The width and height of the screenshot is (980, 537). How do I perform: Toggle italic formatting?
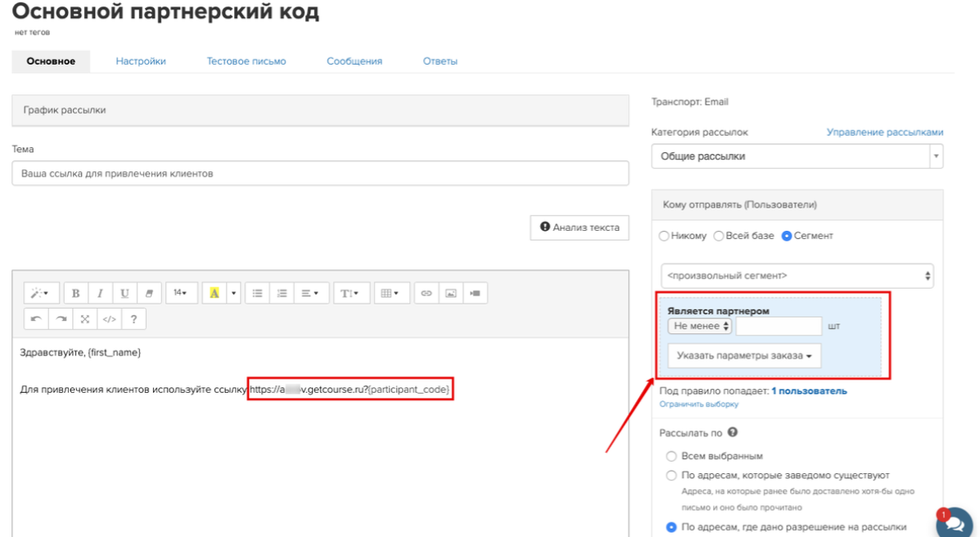tap(100, 293)
